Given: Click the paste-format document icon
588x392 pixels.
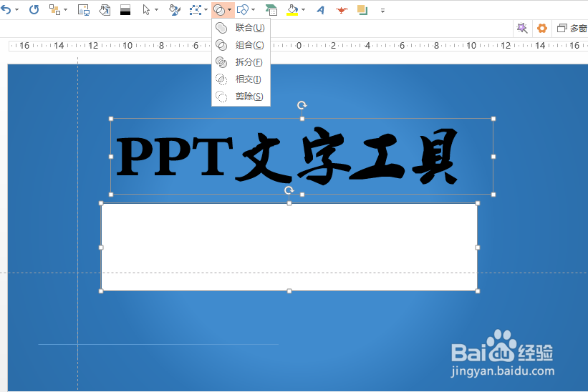Looking at the screenshot, I should (x=105, y=10).
